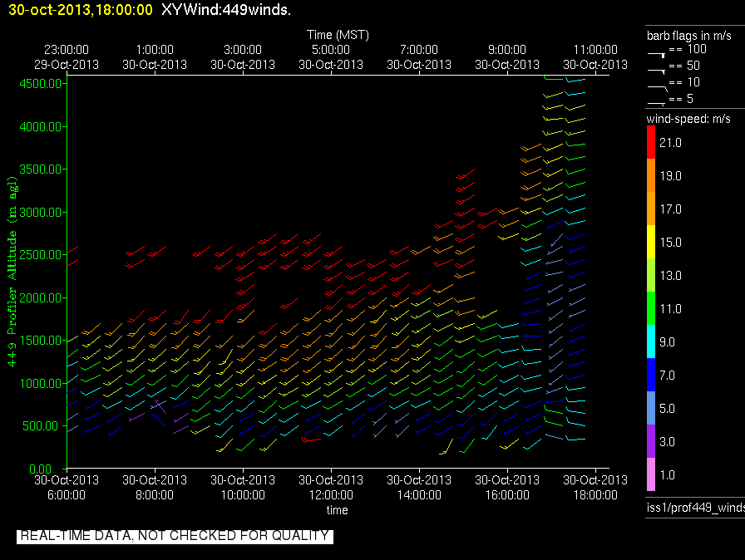Click the 449 Profiler Altitude axis title

[x=12, y=272]
